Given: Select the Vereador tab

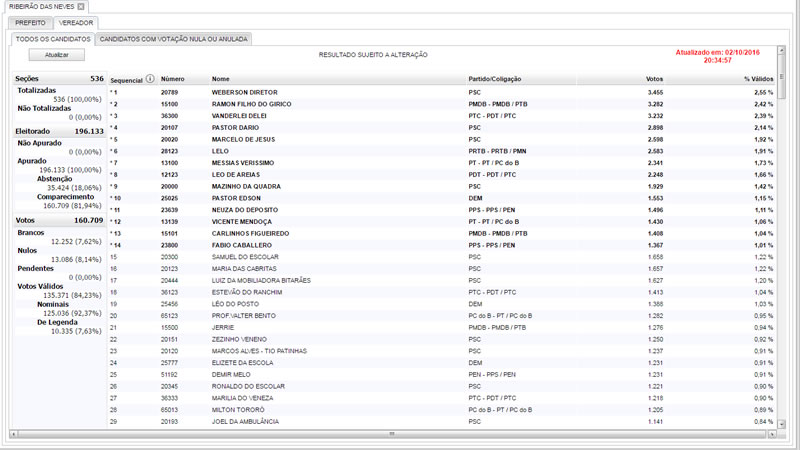Looking at the screenshot, I should [76, 22].
